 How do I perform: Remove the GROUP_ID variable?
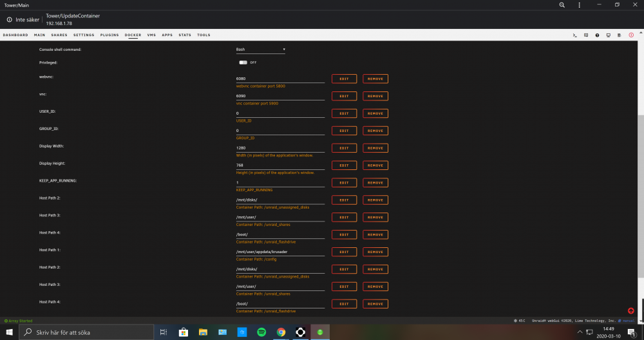tap(375, 131)
